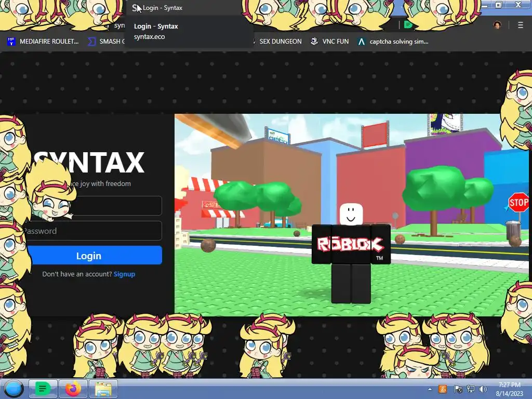
Task: Open the Action Center flag icon
Action: 458,389
